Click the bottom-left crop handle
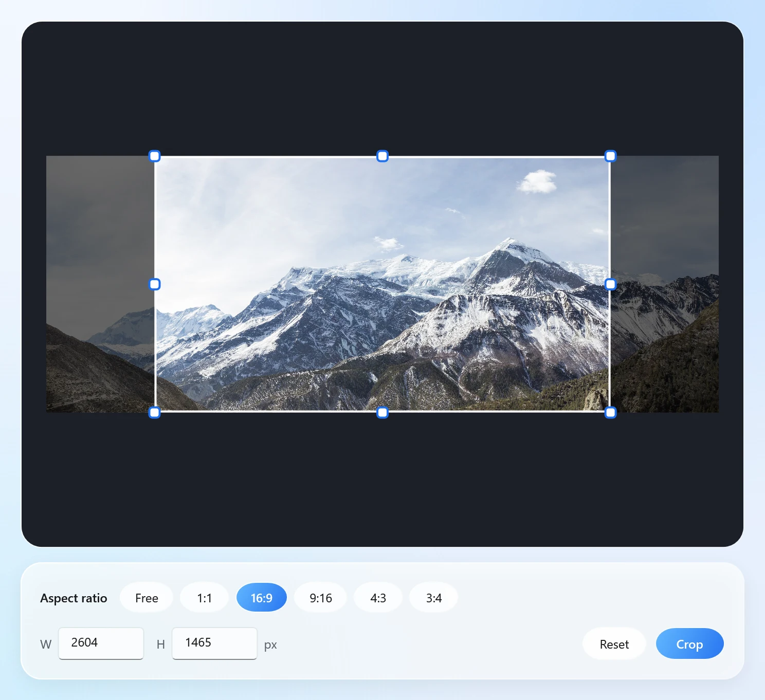The width and height of the screenshot is (765, 700). pyautogui.click(x=155, y=412)
